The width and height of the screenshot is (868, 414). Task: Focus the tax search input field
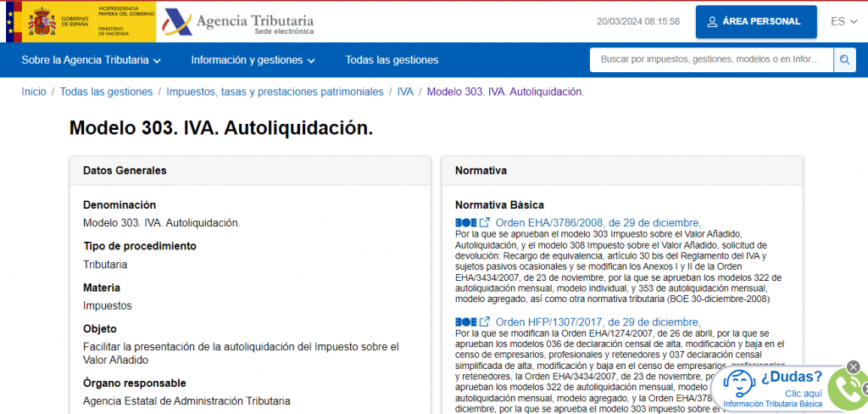[x=710, y=60]
